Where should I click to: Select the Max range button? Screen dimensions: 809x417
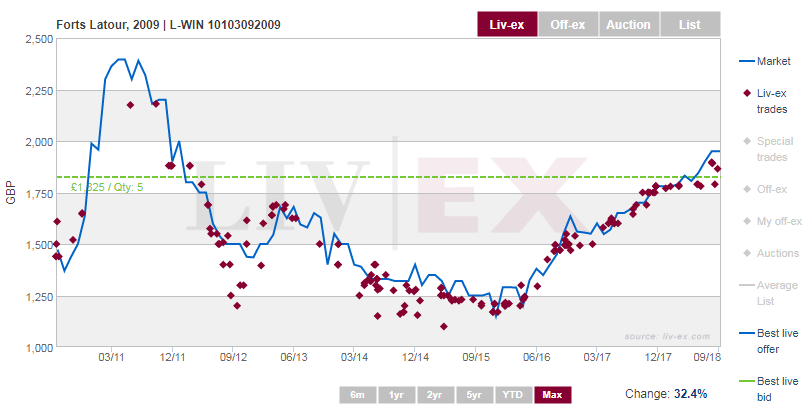553,395
